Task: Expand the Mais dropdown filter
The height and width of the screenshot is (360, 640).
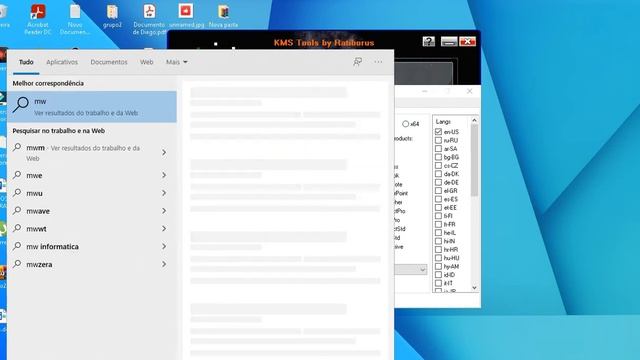Action: tap(177, 62)
